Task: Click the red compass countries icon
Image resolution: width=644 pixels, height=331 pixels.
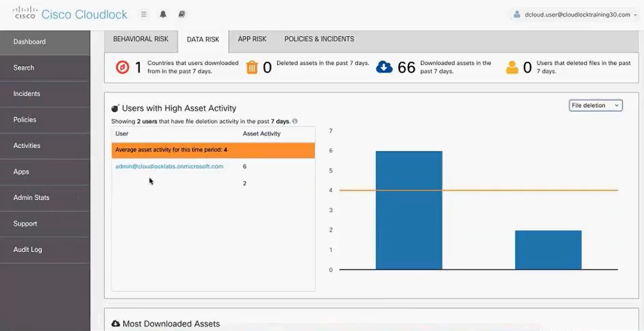Action: [x=122, y=67]
